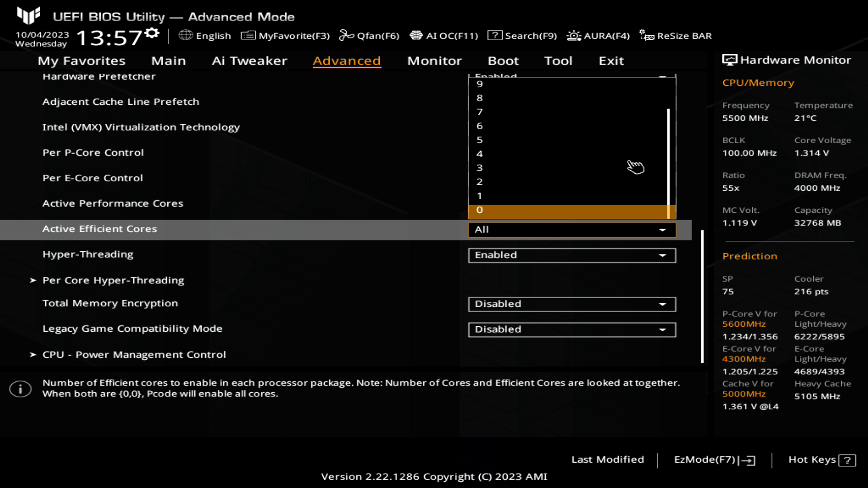Screen dimensions: 868x488
Task: Select 6 efficient cores
Action: [568, 126]
